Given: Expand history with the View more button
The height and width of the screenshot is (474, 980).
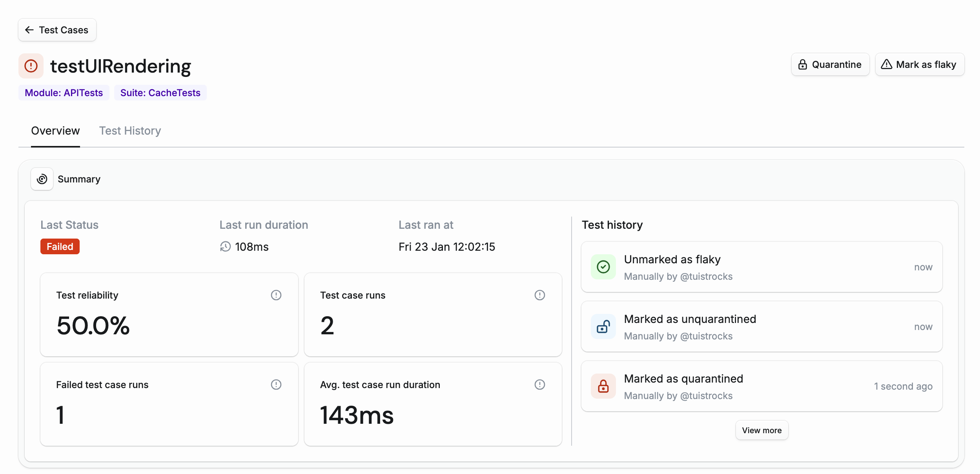Looking at the screenshot, I should [x=761, y=430].
